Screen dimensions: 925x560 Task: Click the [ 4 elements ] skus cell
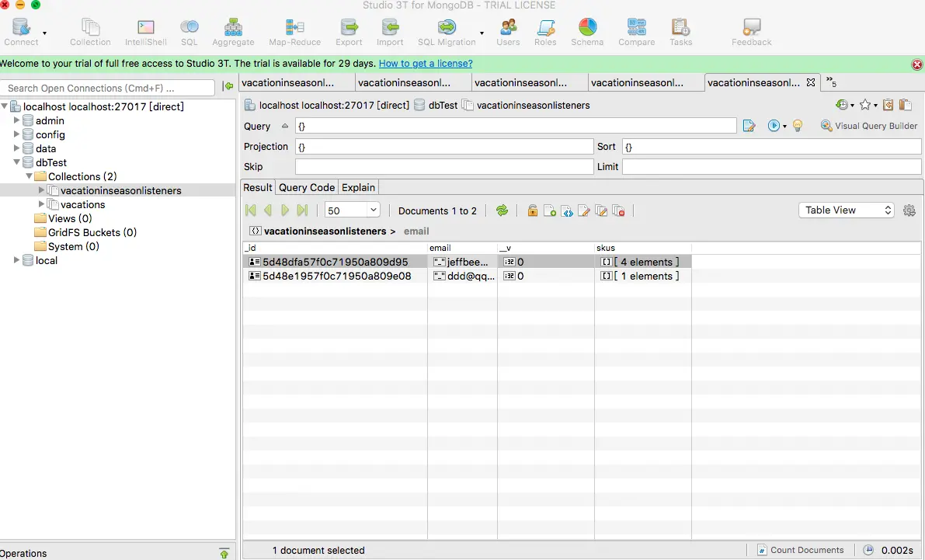(x=642, y=262)
